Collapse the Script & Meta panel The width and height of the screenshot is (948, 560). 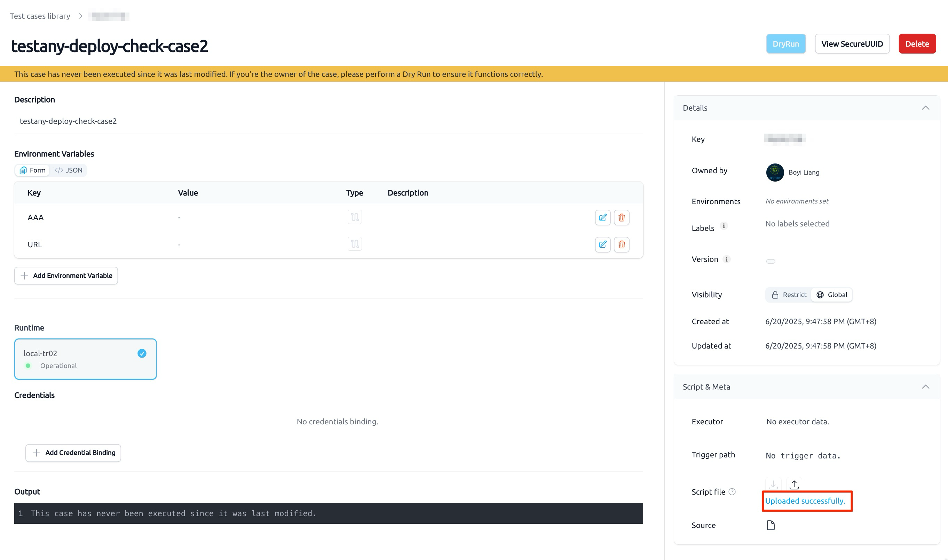tap(925, 387)
